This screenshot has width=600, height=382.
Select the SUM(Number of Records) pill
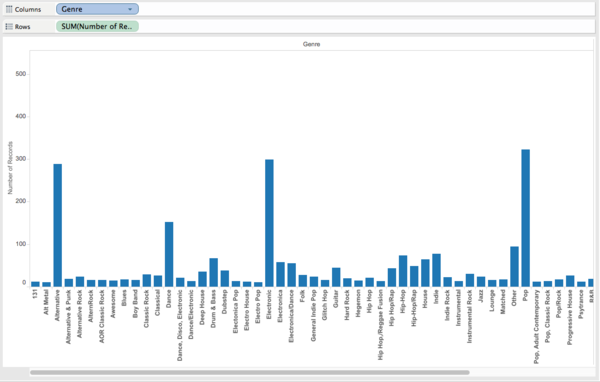tap(97, 26)
